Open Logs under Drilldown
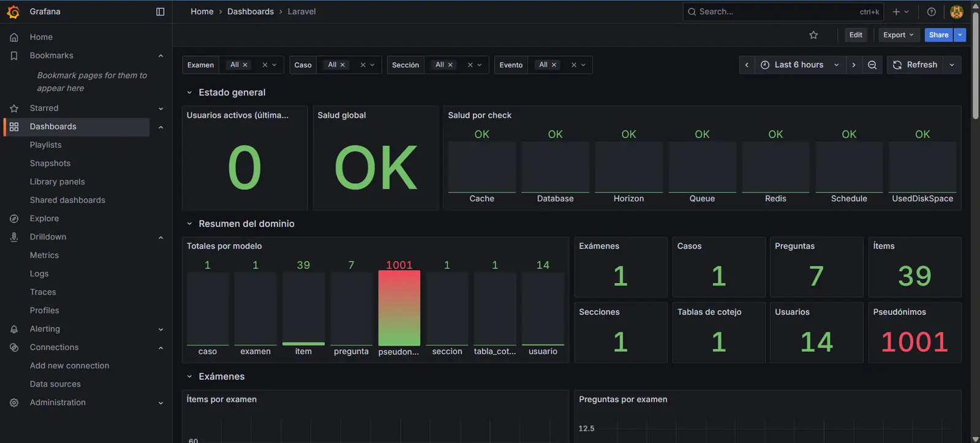 (x=39, y=274)
